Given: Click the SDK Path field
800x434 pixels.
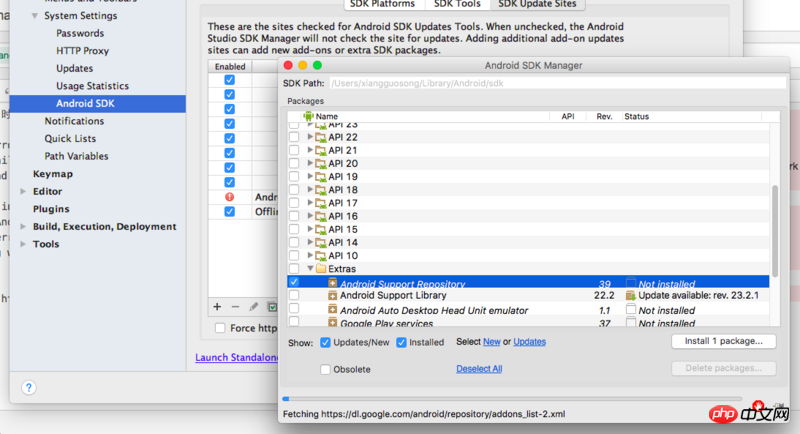Looking at the screenshot, I should [x=558, y=83].
